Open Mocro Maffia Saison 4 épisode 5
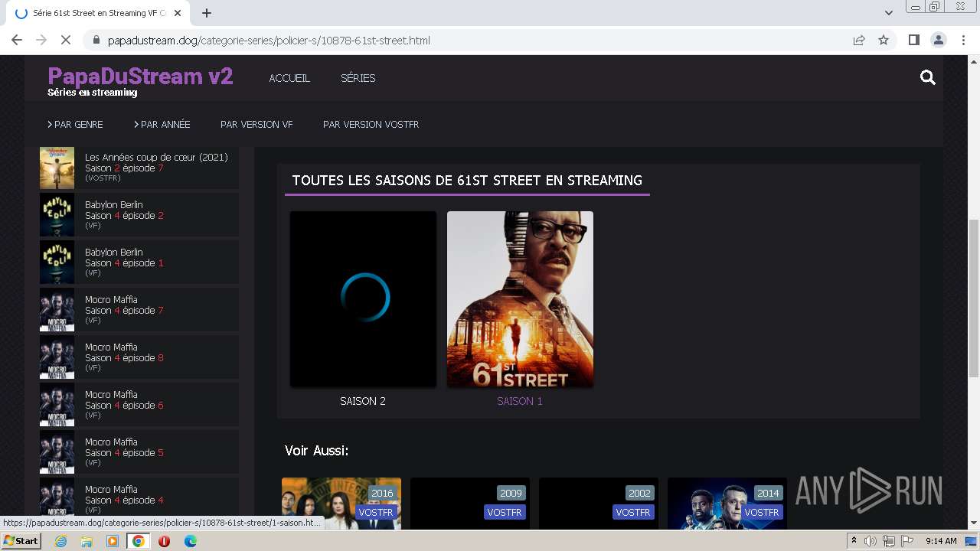980x551 pixels. tap(139, 452)
